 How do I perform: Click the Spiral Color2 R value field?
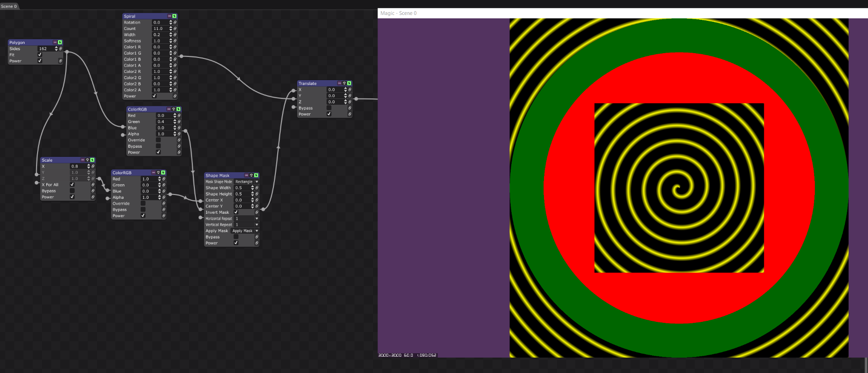(161, 71)
